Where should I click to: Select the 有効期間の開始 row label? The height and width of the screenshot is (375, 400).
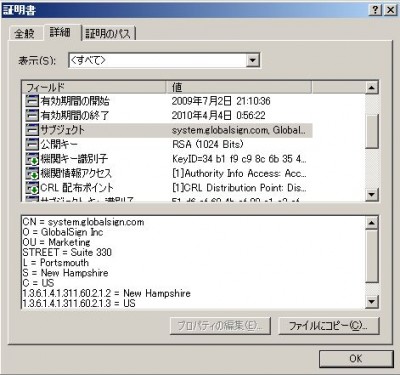[x=75, y=101]
